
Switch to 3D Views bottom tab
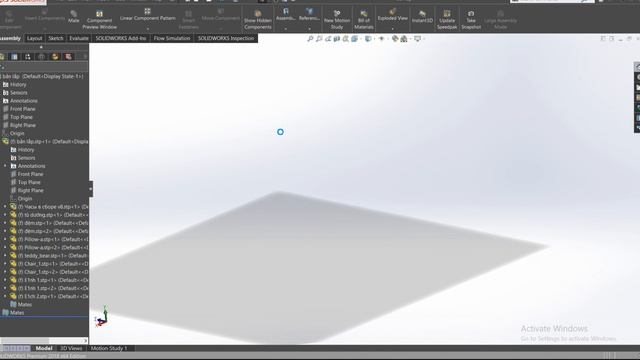tap(71, 349)
